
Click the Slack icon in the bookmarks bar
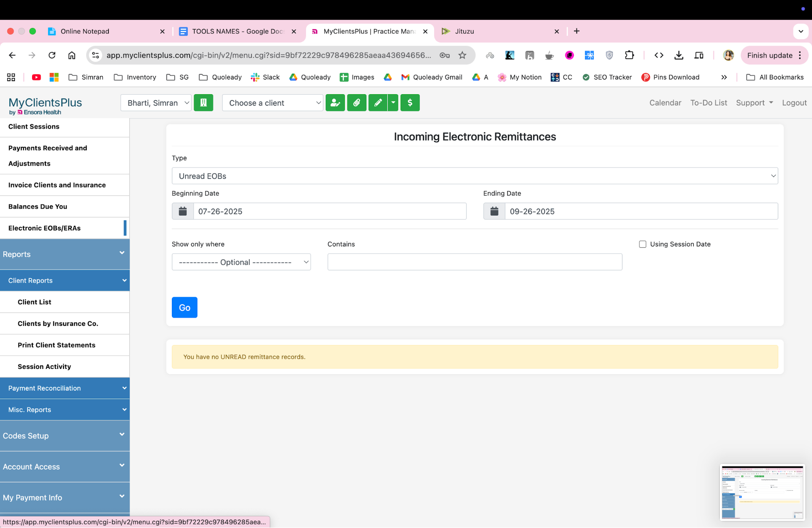tap(255, 77)
